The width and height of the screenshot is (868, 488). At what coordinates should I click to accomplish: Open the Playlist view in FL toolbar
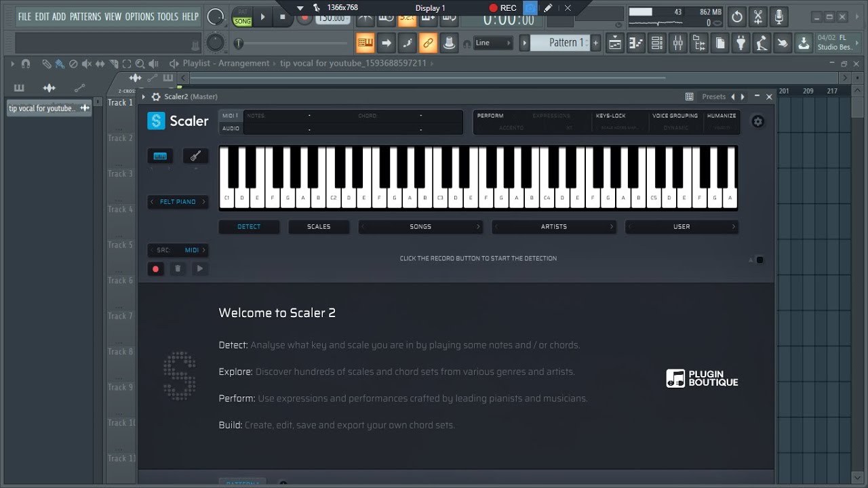[x=615, y=43]
